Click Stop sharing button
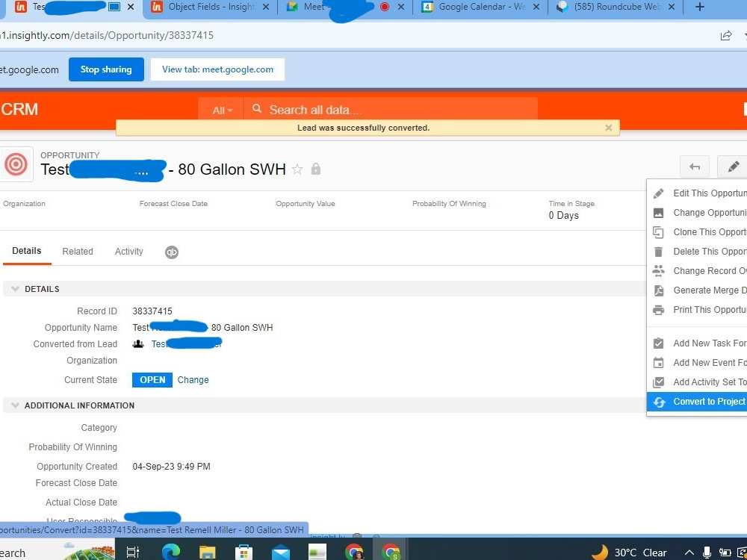This screenshot has width=747, height=560. pyautogui.click(x=106, y=69)
